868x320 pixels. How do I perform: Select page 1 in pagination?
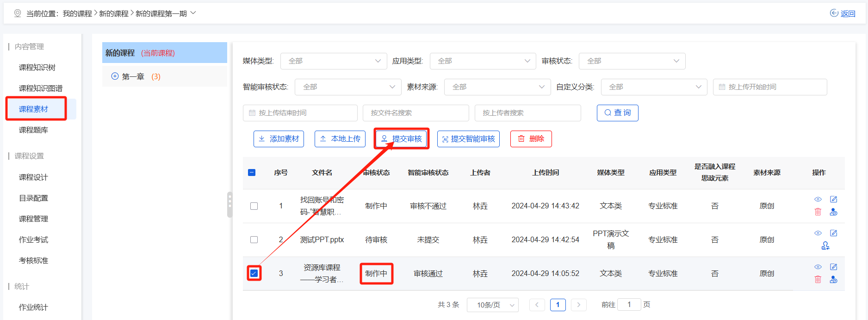(558, 305)
